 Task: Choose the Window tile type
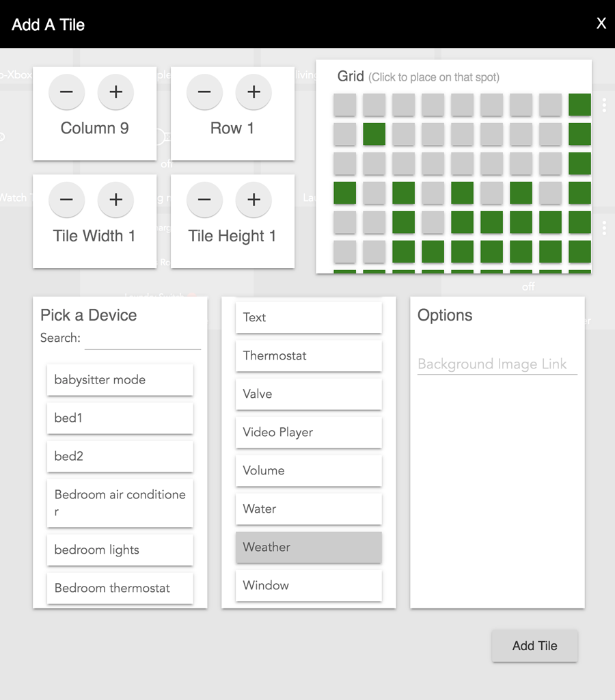(x=308, y=585)
